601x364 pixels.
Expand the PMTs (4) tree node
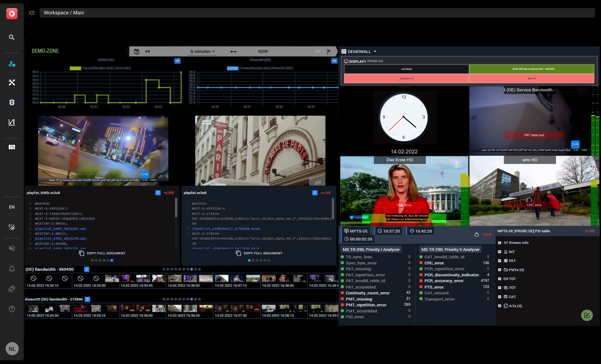[x=500, y=270]
